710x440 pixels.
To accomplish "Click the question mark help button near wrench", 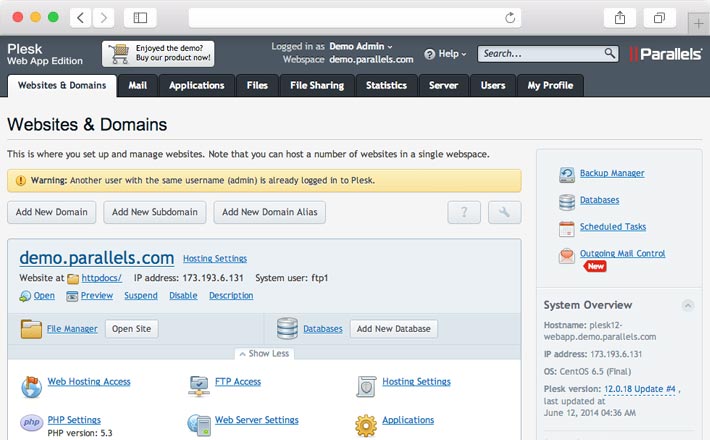I will (x=464, y=212).
